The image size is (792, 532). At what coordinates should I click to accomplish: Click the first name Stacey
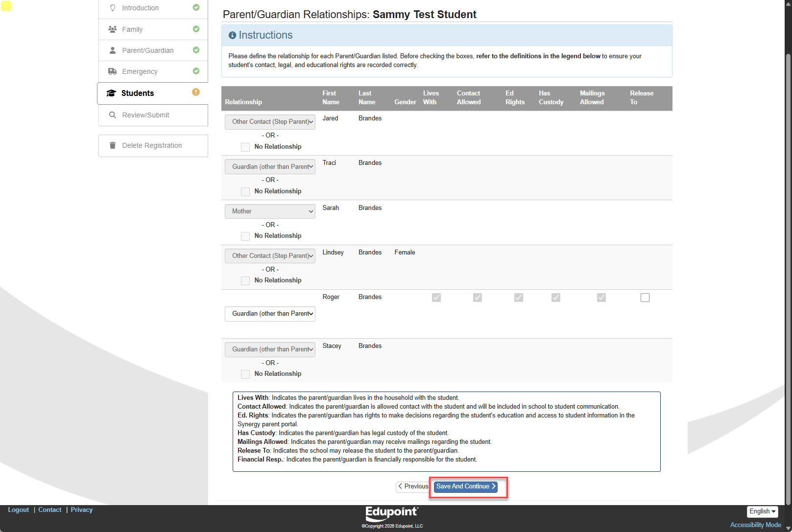(x=332, y=346)
